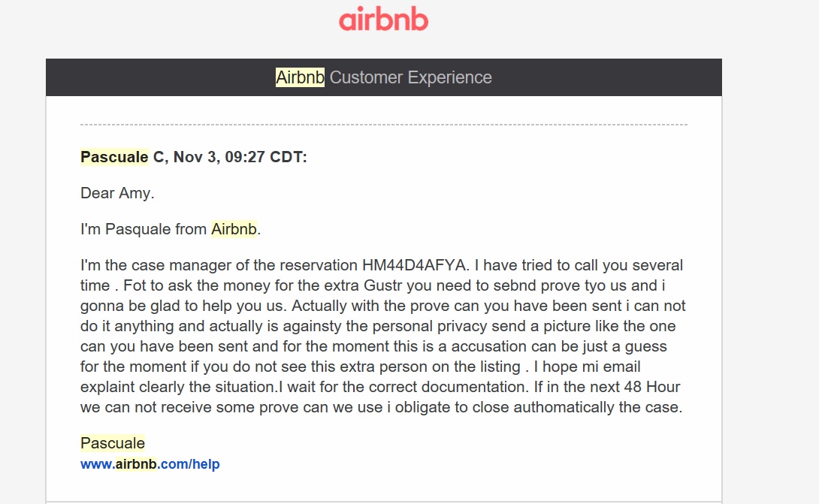Open the www.airbnb.com/help link

coord(150,464)
